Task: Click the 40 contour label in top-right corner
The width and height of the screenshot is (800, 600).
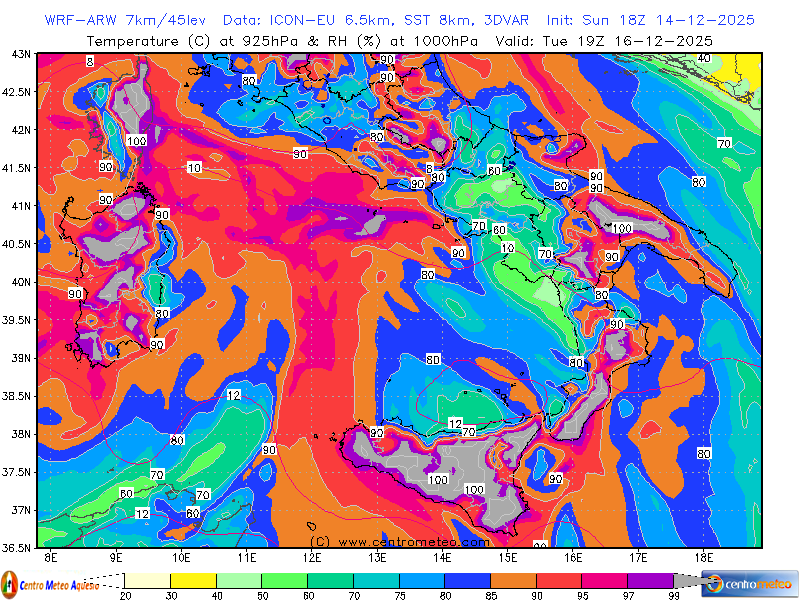Action: [x=704, y=59]
